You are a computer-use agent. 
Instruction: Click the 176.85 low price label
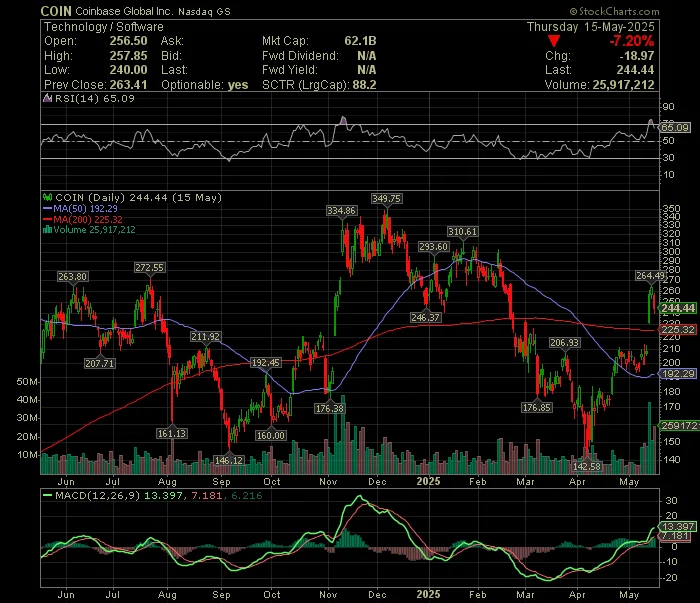(537, 408)
